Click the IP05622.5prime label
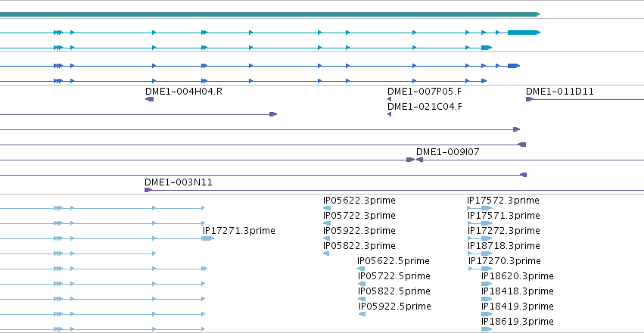The height and width of the screenshot is (333, 644). 394,261
